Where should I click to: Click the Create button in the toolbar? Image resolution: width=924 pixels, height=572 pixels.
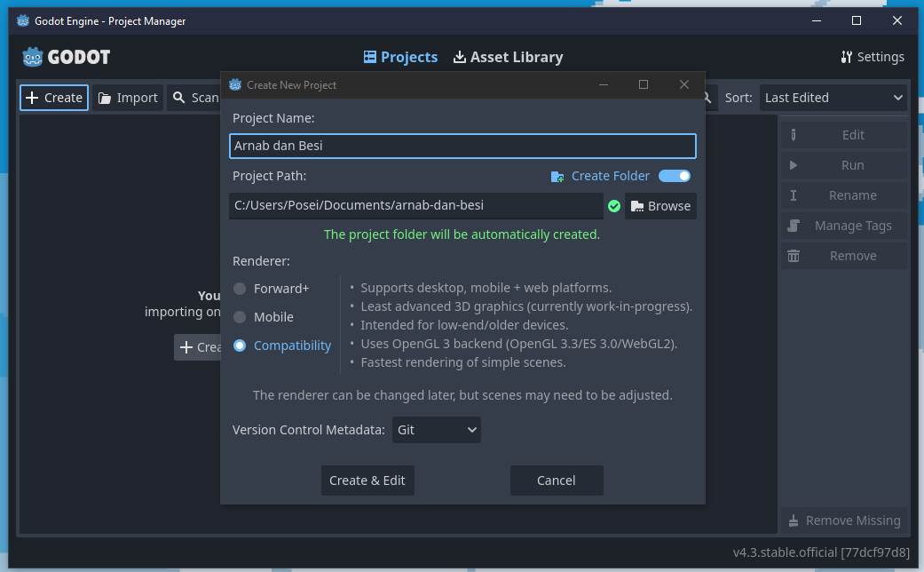(x=54, y=98)
